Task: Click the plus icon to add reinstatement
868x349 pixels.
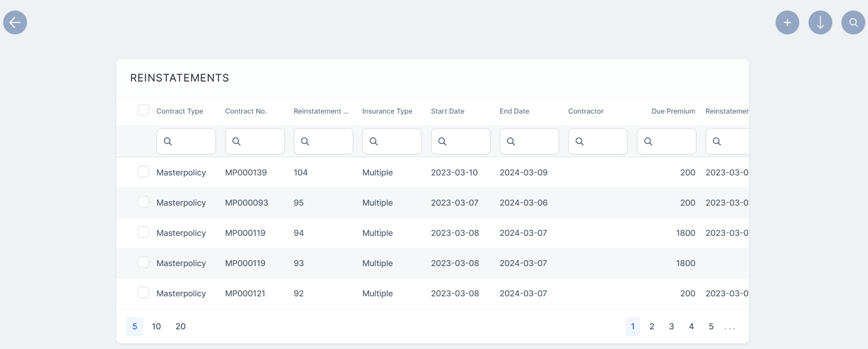Action: click(787, 22)
